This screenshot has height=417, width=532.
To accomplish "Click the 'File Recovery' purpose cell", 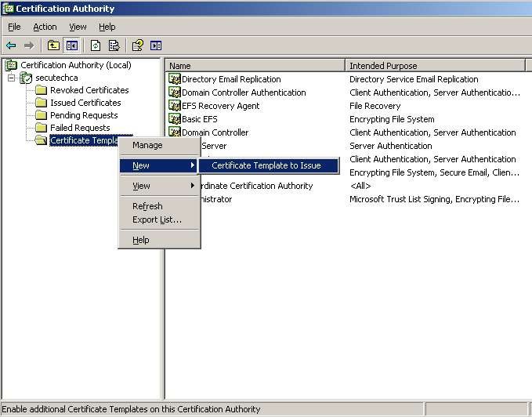I will click(x=375, y=106).
